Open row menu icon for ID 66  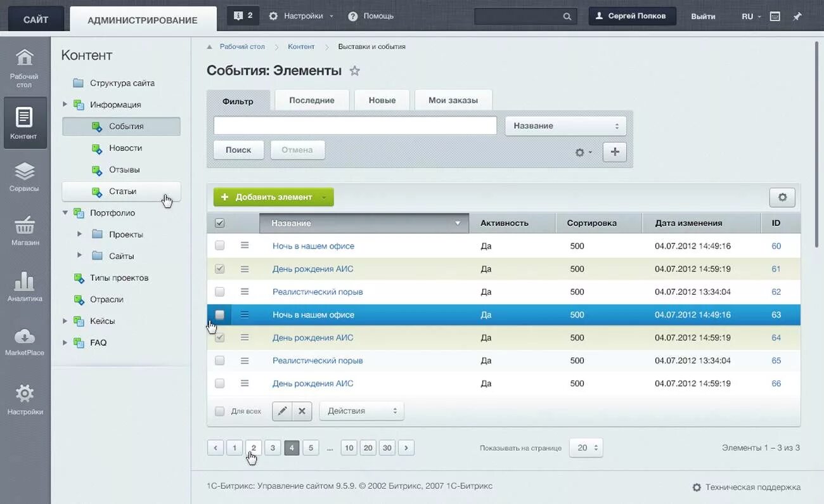(245, 383)
